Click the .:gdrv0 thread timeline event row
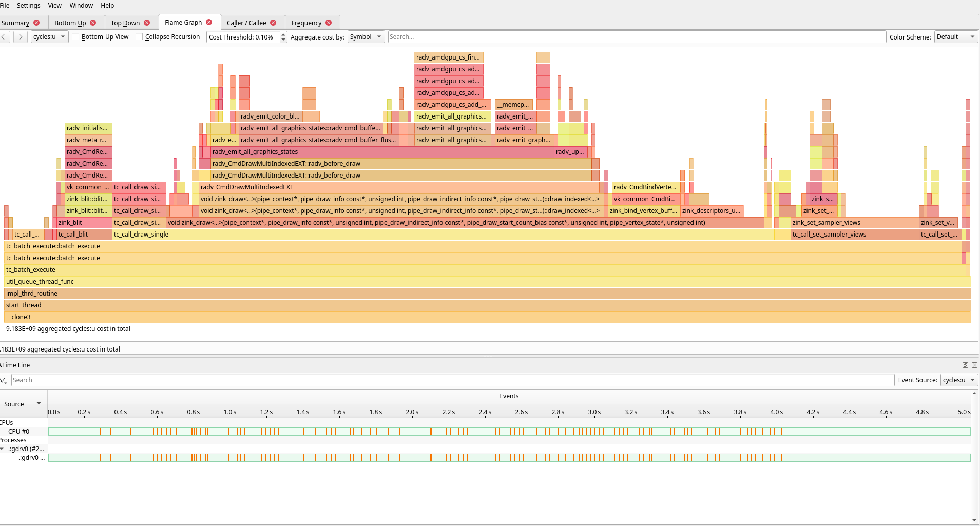Viewport: 980px width, 526px height. click(x=509, y=458)
